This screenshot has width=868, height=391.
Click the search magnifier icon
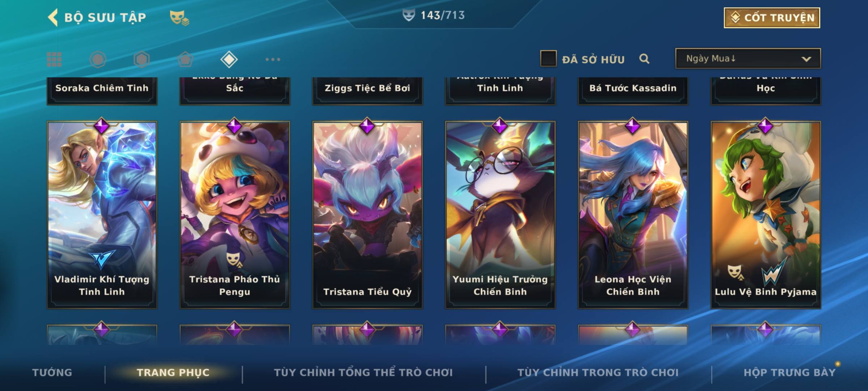coord(644,59)
